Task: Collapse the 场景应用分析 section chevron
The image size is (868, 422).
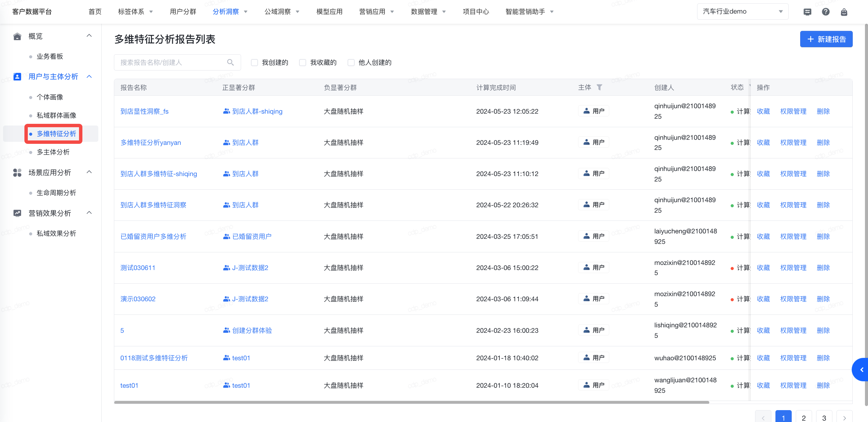Action: pos(89,172)
